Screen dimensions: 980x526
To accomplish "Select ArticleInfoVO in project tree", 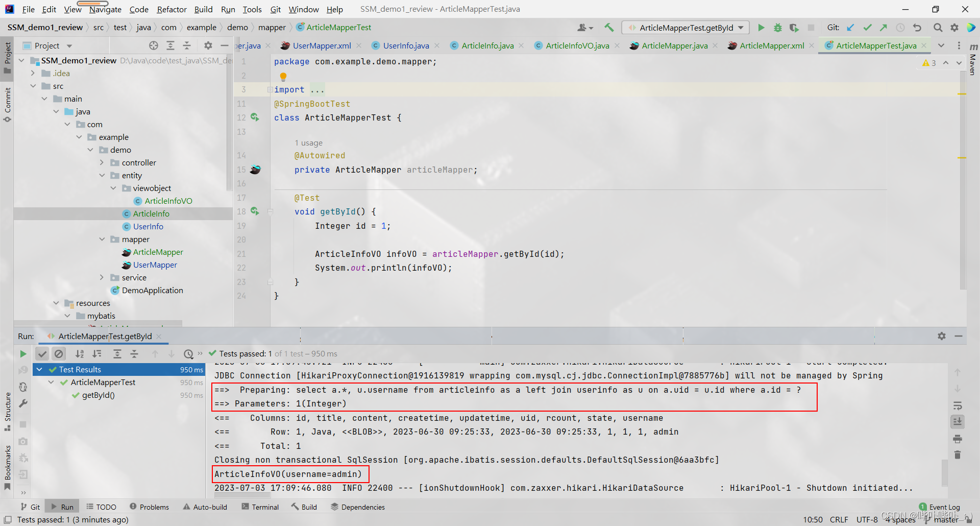I will point(168,201).
